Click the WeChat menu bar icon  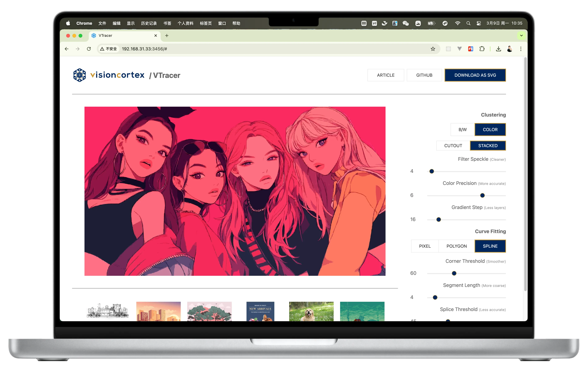(406, 23)
